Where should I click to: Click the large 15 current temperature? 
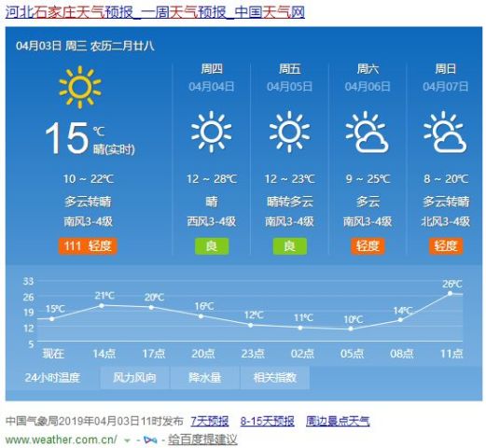pos(67,138)
